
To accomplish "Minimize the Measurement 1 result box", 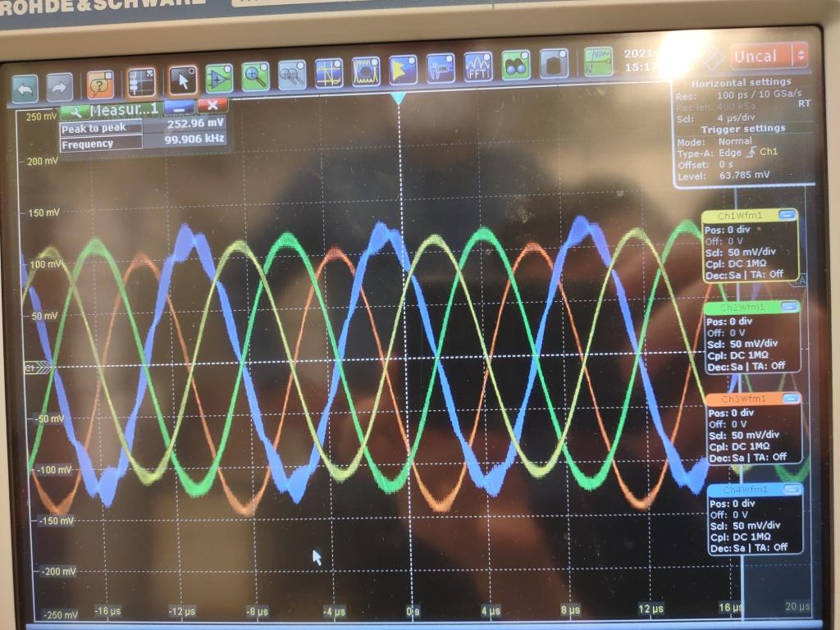I will (180, 107).
